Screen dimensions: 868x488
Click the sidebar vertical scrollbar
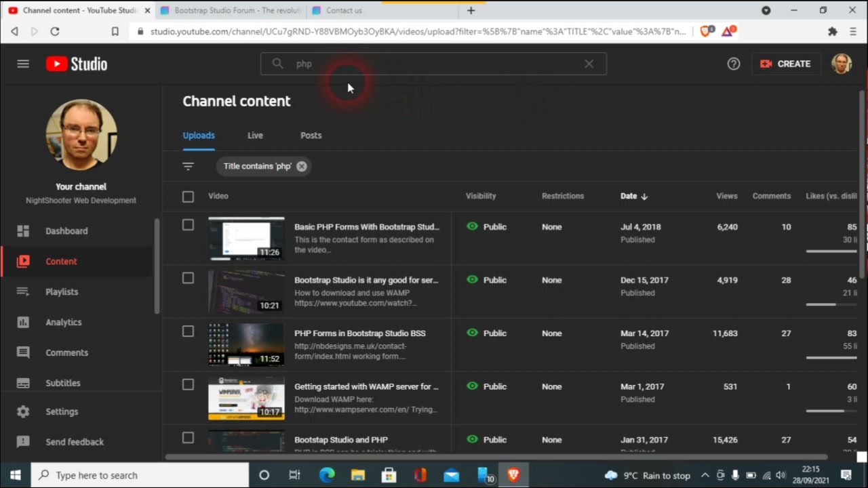(x=157, y=266)
